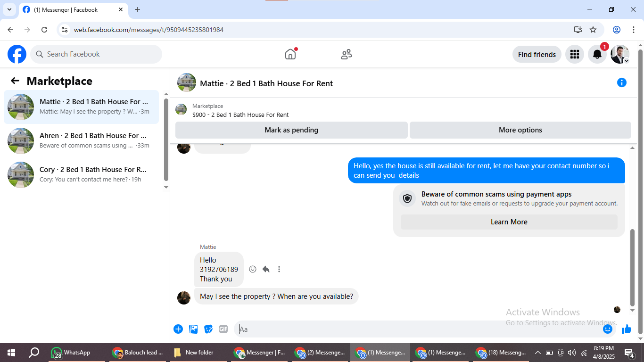Open Windows Action Center notifications

629,353
